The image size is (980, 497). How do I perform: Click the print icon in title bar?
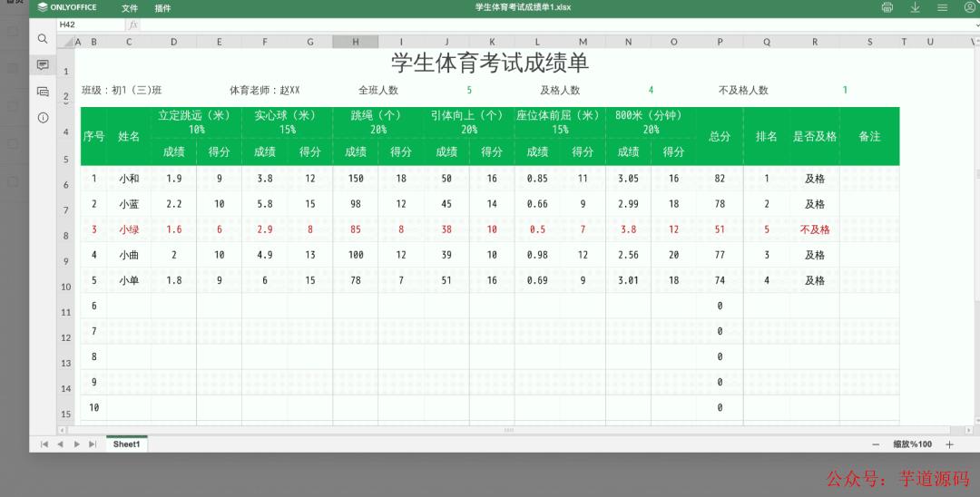coord(887,7)
